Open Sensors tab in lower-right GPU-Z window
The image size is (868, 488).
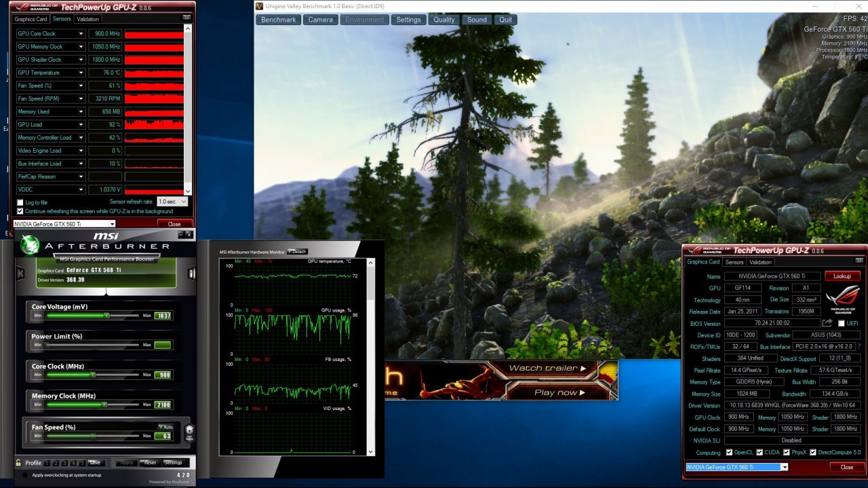[734, 262]
